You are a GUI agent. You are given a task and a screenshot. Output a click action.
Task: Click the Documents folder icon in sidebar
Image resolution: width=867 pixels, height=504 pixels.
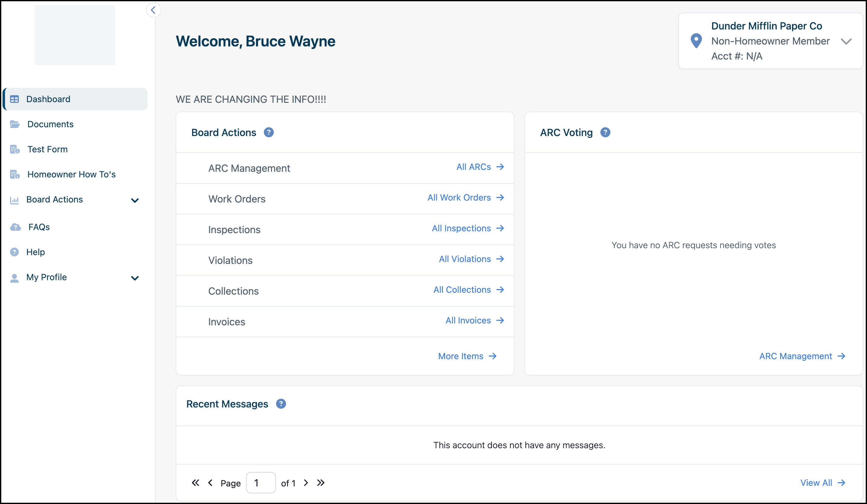point(14,124)
